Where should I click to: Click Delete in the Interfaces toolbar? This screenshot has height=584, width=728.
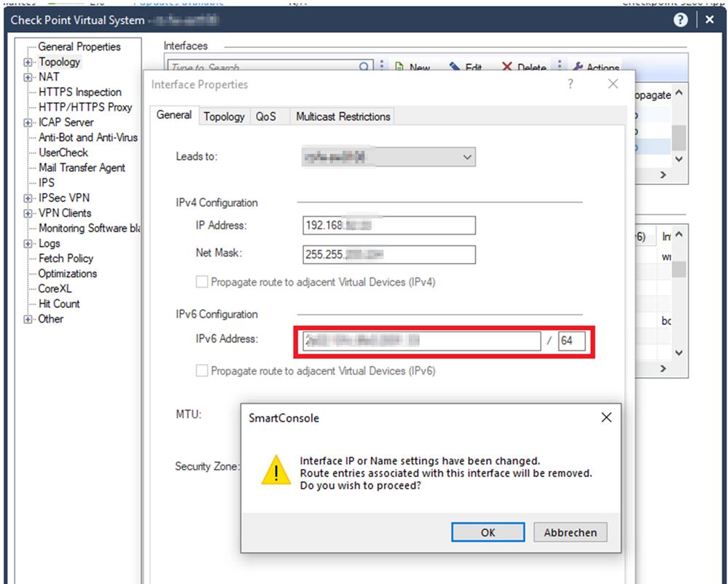click(x=524, y=68)
